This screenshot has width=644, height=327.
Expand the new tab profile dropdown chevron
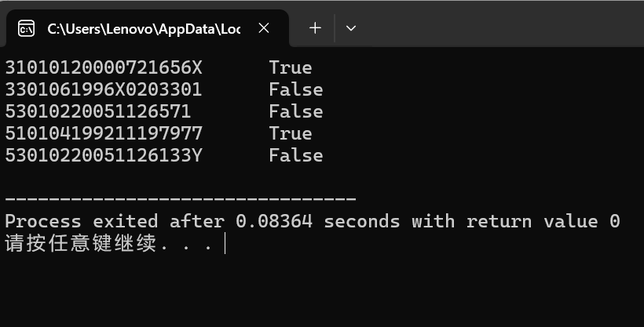pyautogui.click(x=351, y=28)
